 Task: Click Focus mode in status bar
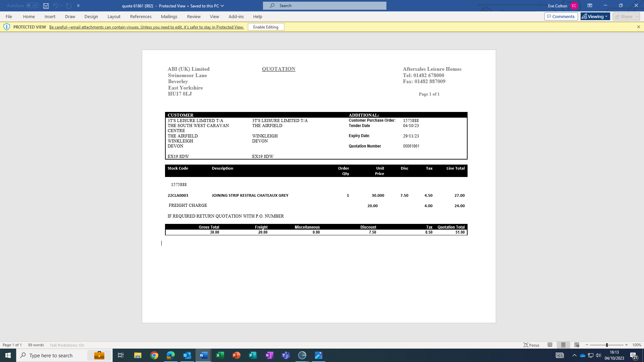click(531, 345)
